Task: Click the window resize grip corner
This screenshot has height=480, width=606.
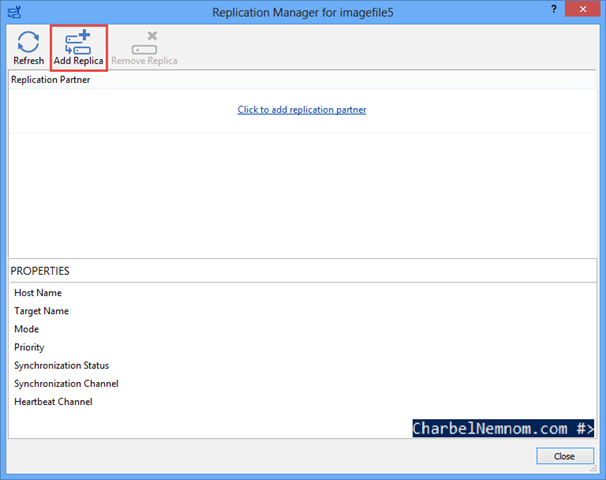Action: click(594, 469)
